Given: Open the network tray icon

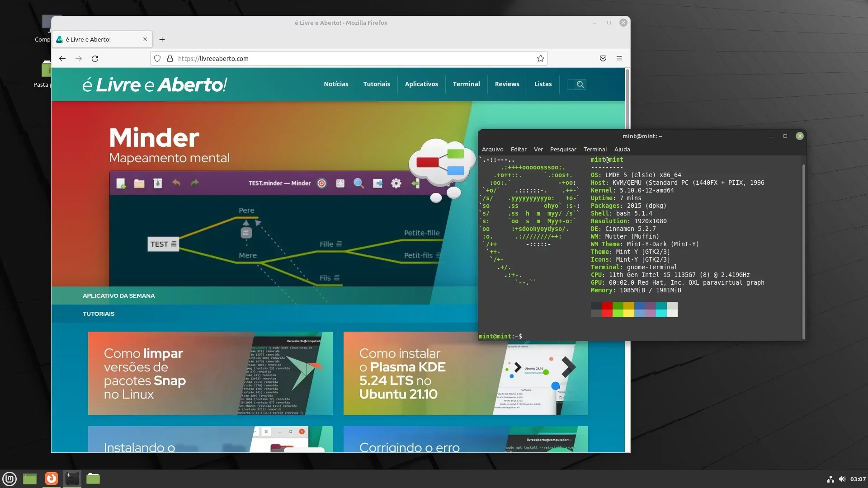Looking at the screenshot, I should [830, 479].
